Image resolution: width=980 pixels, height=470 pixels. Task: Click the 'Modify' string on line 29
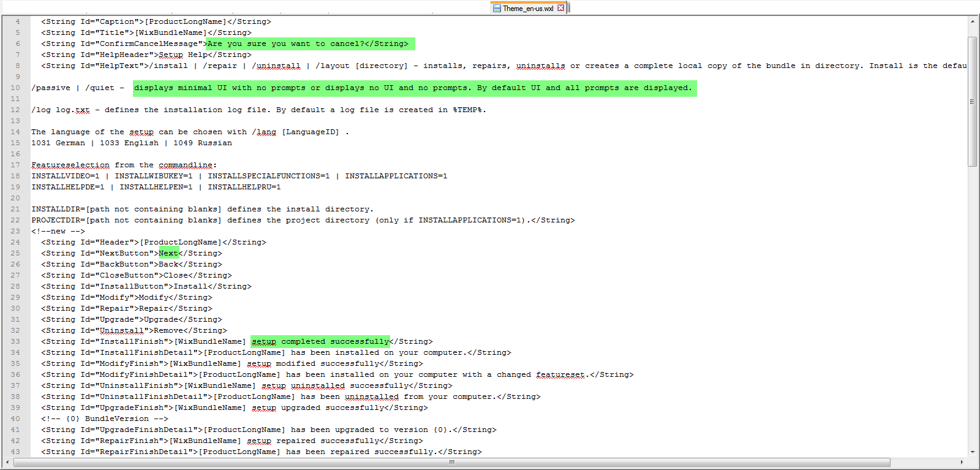pyautogui.click(x=127, y=297)
